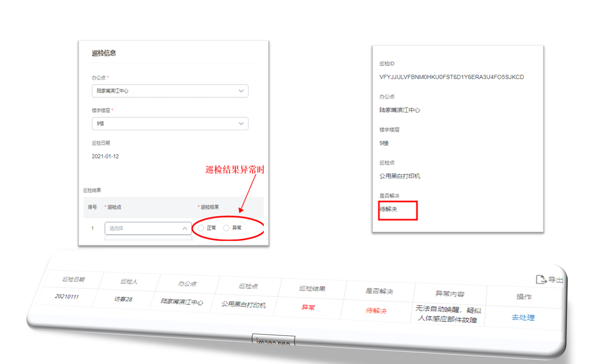Click the abnormal content description cell
This screenshot has height=364, width=597.
pos(448,314)
